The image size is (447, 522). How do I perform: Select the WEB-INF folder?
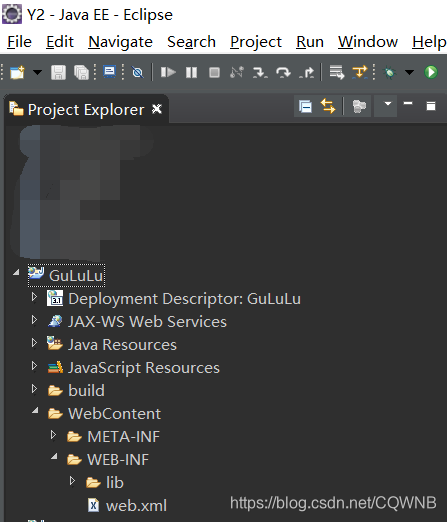pos(118,460)
